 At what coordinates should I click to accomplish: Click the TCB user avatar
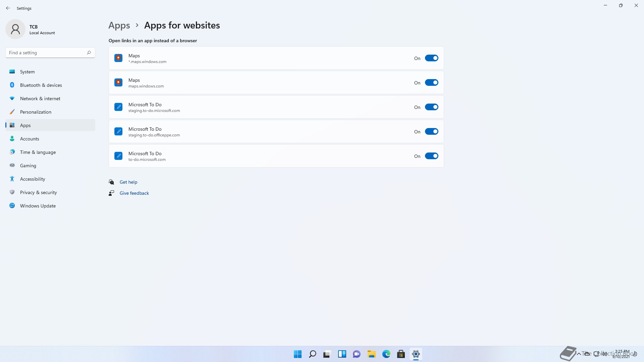tap(15, 29)
